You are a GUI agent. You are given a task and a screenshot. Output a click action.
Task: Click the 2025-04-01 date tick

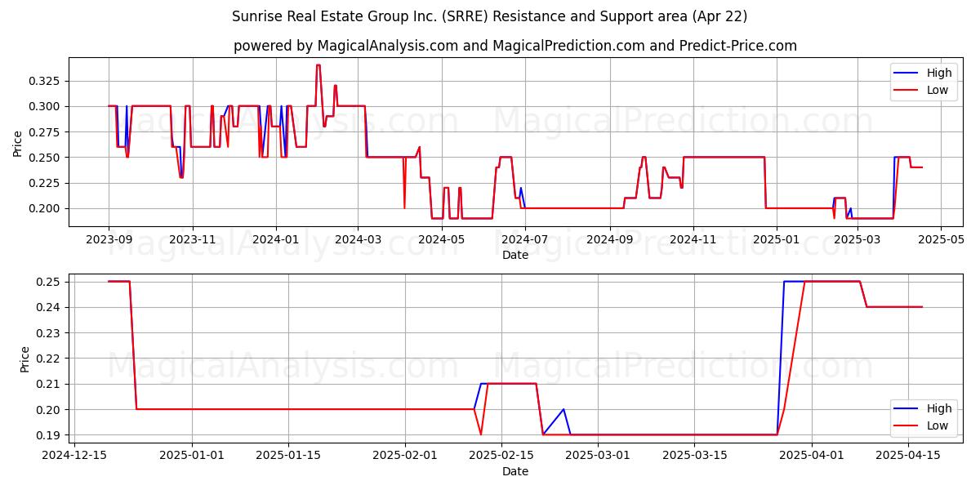(x=812, y=457)
